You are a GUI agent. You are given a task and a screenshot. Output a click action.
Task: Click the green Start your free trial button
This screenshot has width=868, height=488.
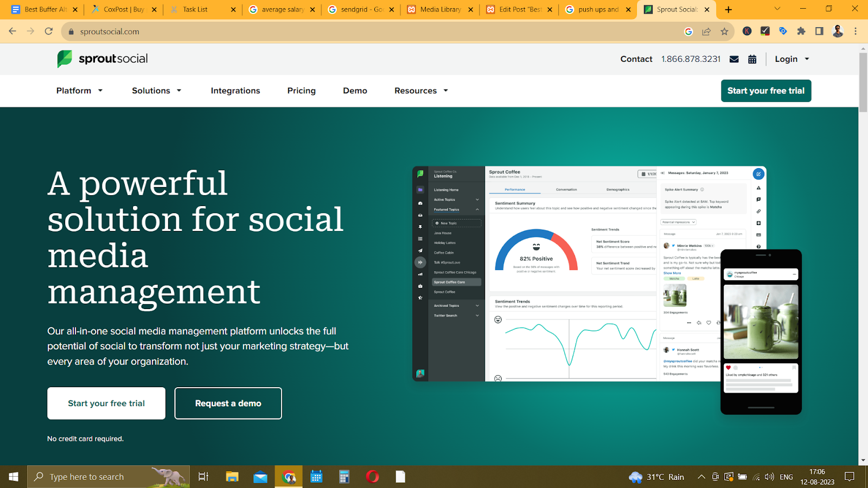766,91
